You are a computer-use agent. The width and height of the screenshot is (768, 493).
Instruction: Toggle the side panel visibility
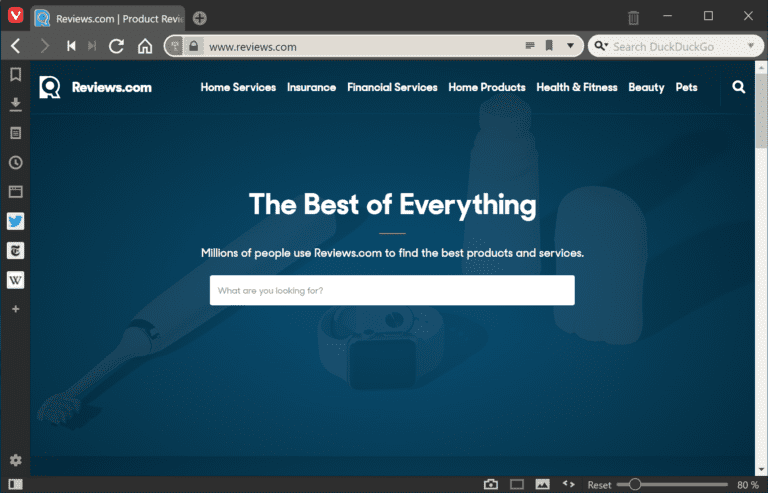pyautogui.click(x=16, y=484)
